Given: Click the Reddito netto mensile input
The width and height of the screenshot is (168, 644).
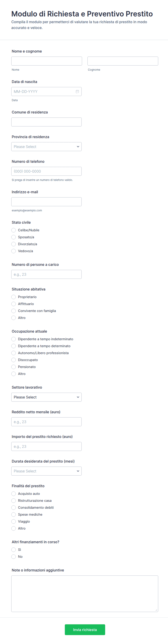Looking at the screenshot, I should click(46, 422).
